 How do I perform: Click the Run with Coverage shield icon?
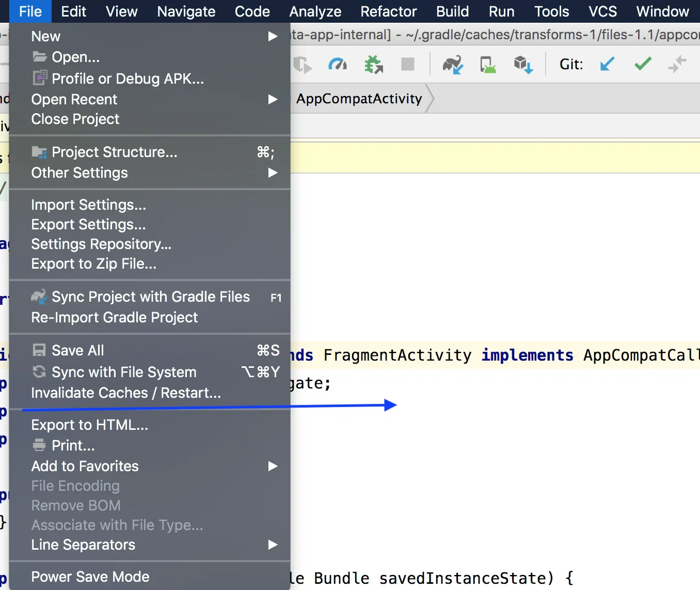pos(302,65)
